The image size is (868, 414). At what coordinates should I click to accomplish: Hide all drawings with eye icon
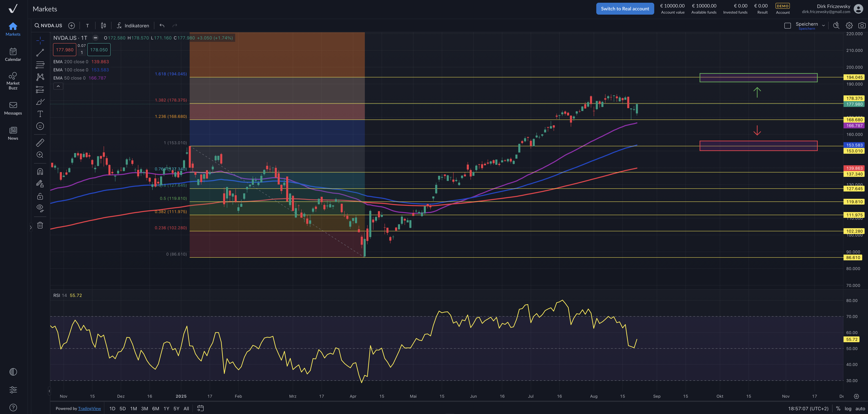click(x=40, y=208)
